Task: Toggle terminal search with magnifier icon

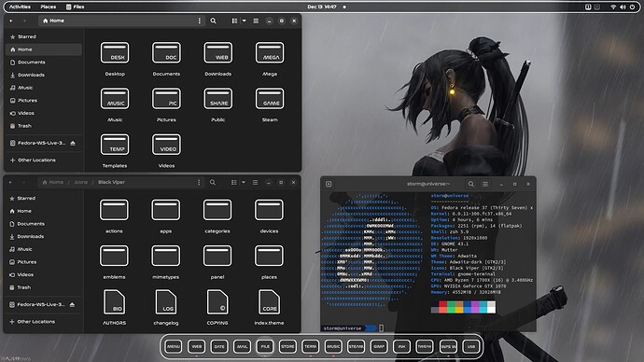Action: (x=471, y=184)
